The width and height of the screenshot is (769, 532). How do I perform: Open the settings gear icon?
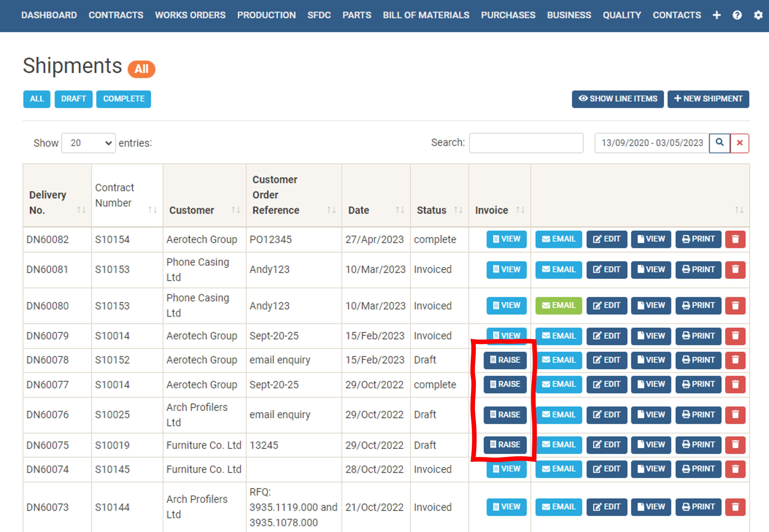758,15
